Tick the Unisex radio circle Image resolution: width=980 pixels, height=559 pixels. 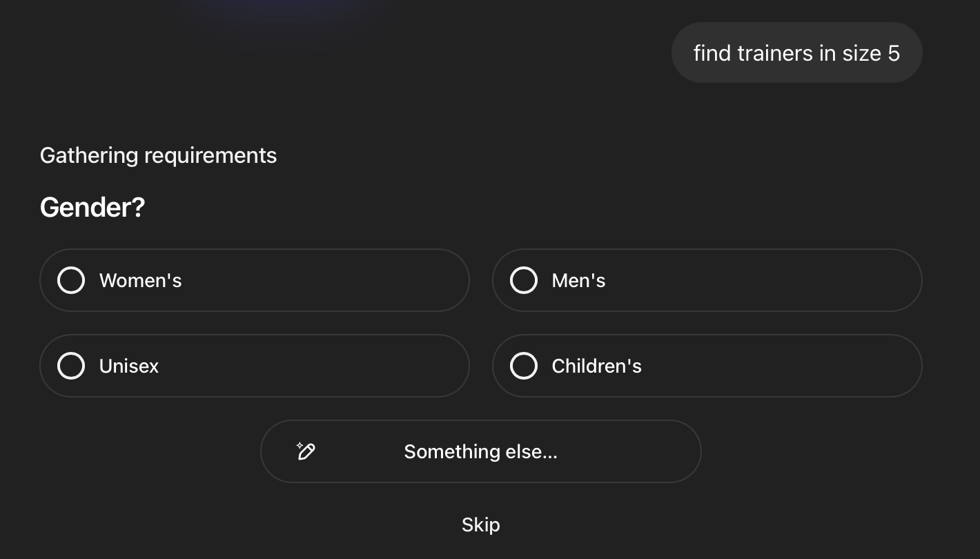pos(71,366)
